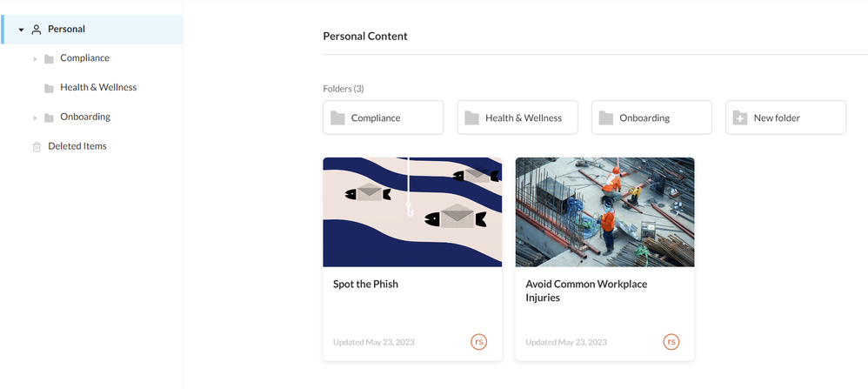Open the Compliance folder tile

pos(383,117)
